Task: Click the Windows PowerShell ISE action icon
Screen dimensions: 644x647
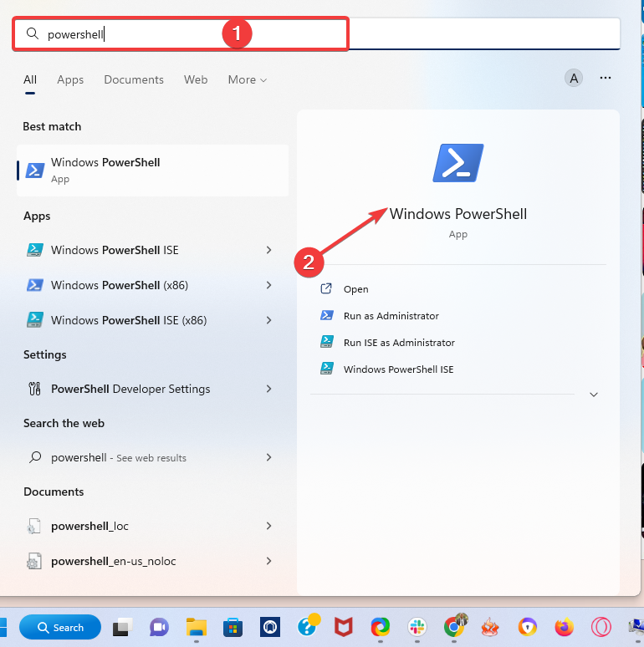Action: pos(327,368)
